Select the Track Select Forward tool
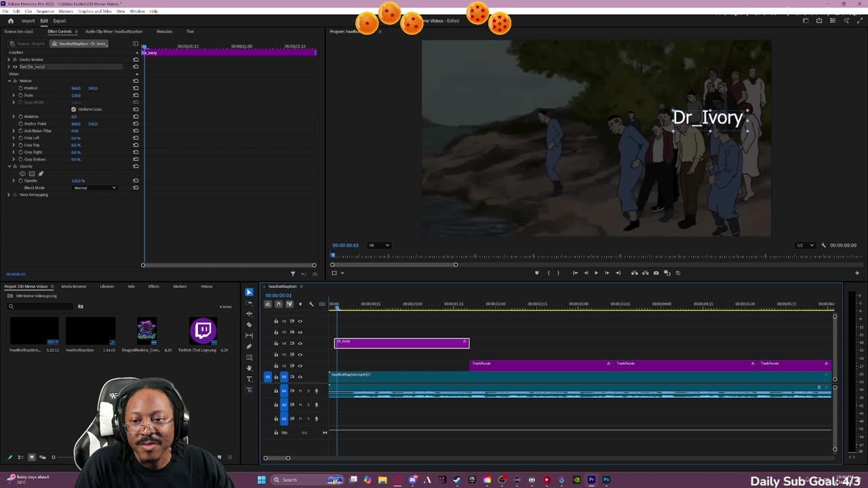 pyautogui.click(x=249, y=303)
